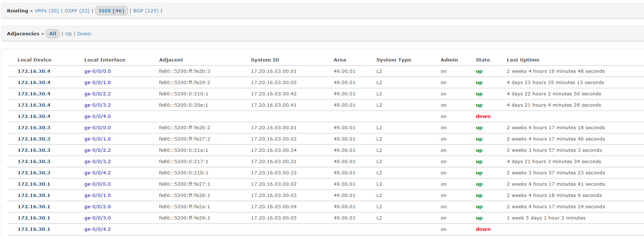Screen dimensions: 644x237
Task: Filter adjacencies by Down state
Action: point(84,34)
